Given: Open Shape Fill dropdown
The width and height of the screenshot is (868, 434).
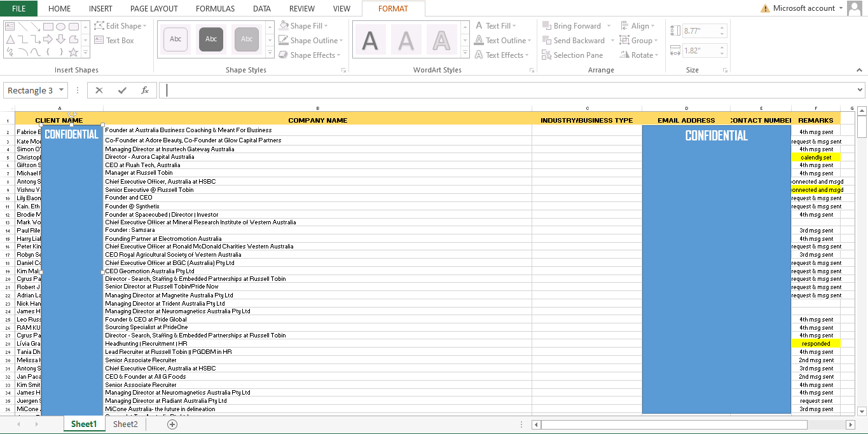Looking at the screenshot, I should 304,25.
